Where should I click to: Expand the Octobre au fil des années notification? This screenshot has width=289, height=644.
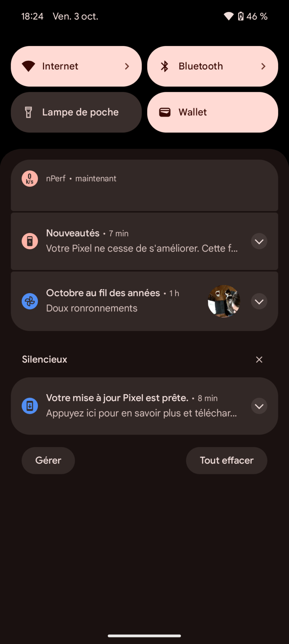tap(259, 302)
